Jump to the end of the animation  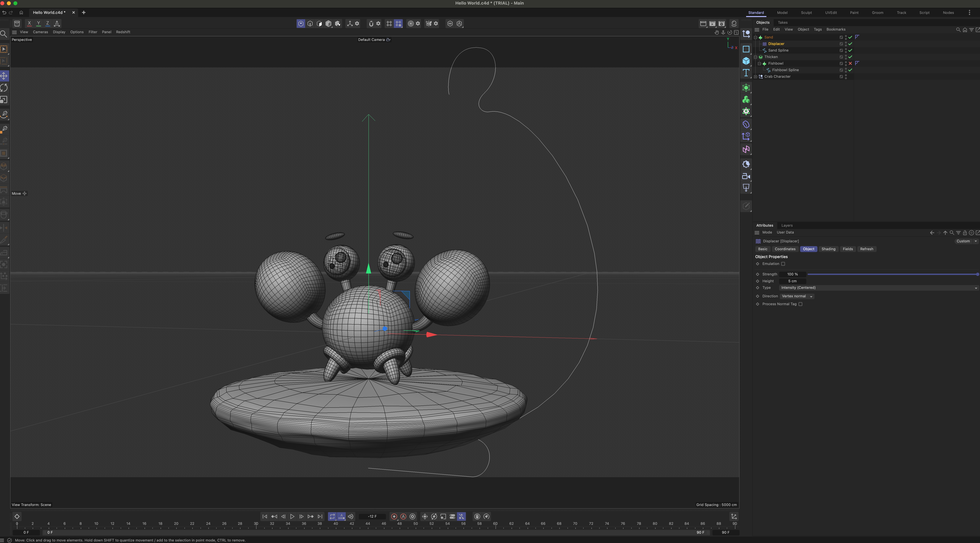click(320, 517)
